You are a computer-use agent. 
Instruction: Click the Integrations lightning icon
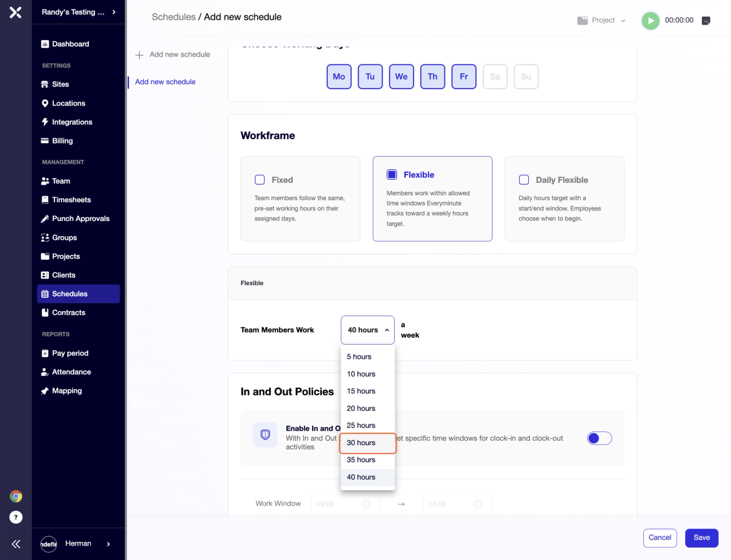(45, 122)
